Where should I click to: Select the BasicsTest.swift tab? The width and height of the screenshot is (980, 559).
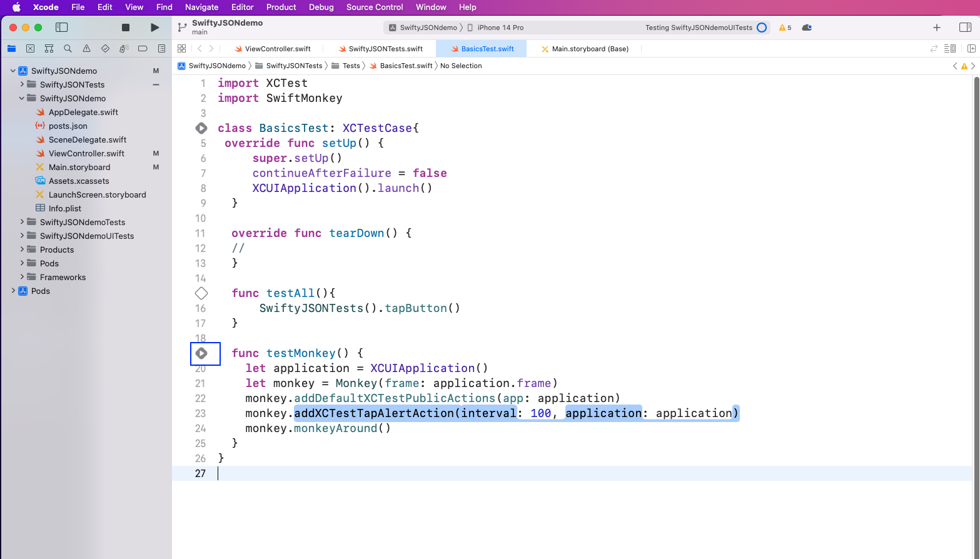click(x=482, y=49)
